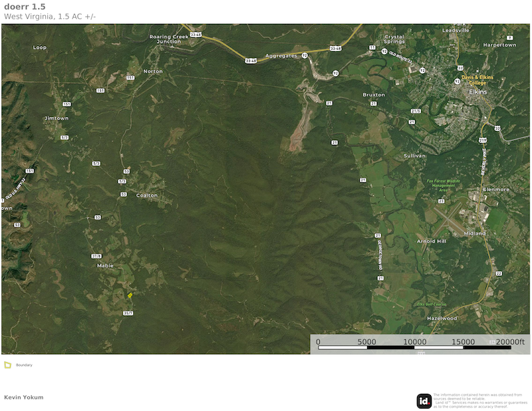The width and height of the screenshot is (532, 411).
Task: Click the Coalton town label
Action: (146, 196)
